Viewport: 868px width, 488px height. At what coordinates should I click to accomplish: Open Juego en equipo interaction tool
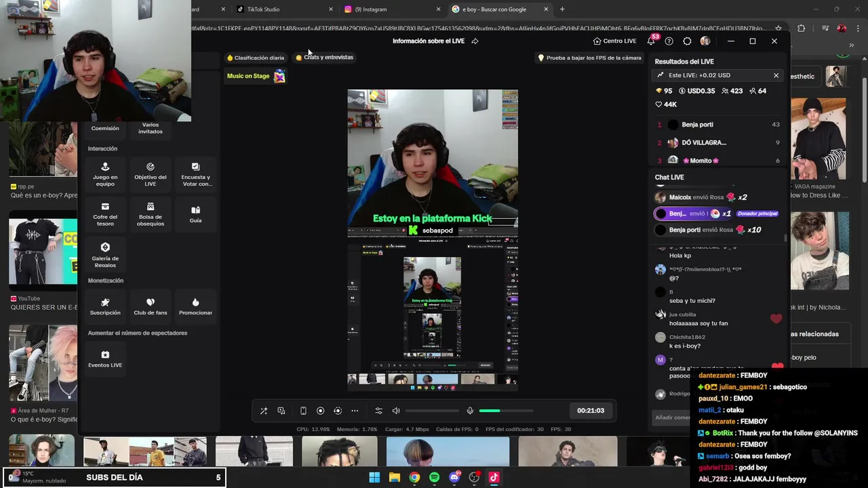point(105,174)
